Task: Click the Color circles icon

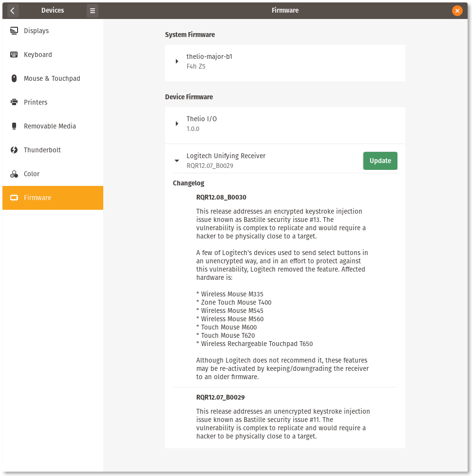Action: point(14,174)
